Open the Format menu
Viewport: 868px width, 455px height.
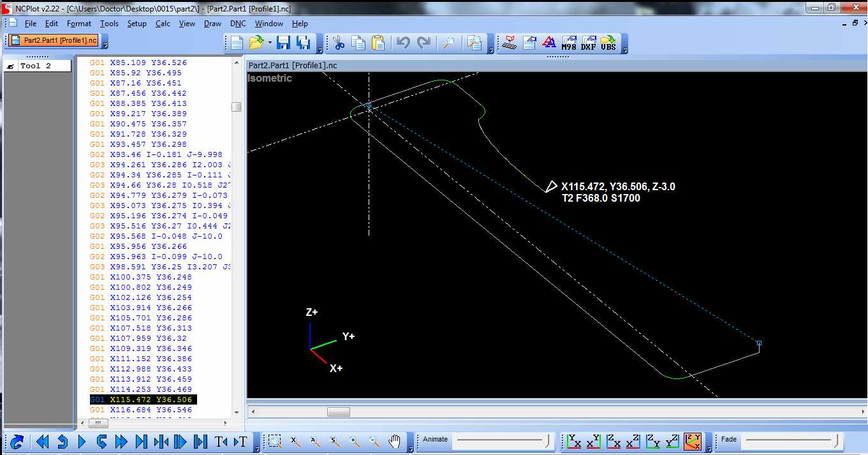pos(79,24)
